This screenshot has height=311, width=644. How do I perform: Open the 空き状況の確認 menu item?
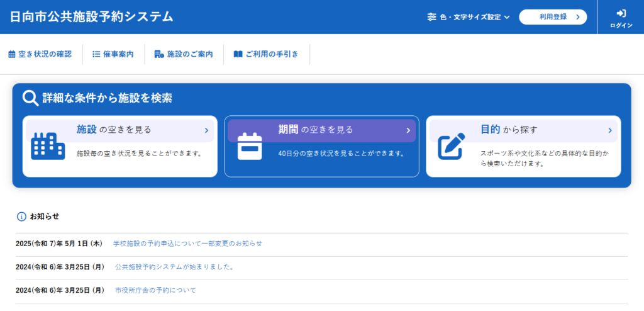click(40, 54)
